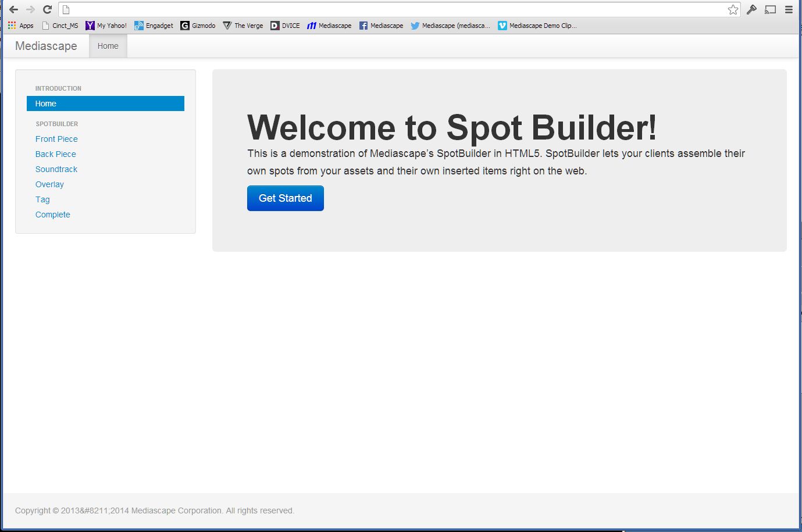Click the SPOTBUILDER sidebar header
This screenshot has width=802, height=532.
(57, 124)
